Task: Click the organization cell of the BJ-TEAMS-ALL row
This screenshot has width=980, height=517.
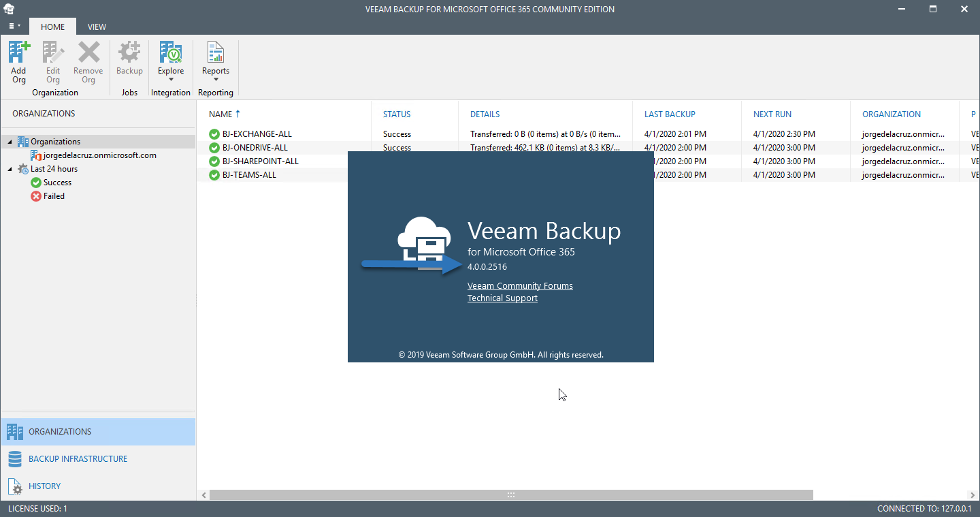Action: tap(904, 175)
